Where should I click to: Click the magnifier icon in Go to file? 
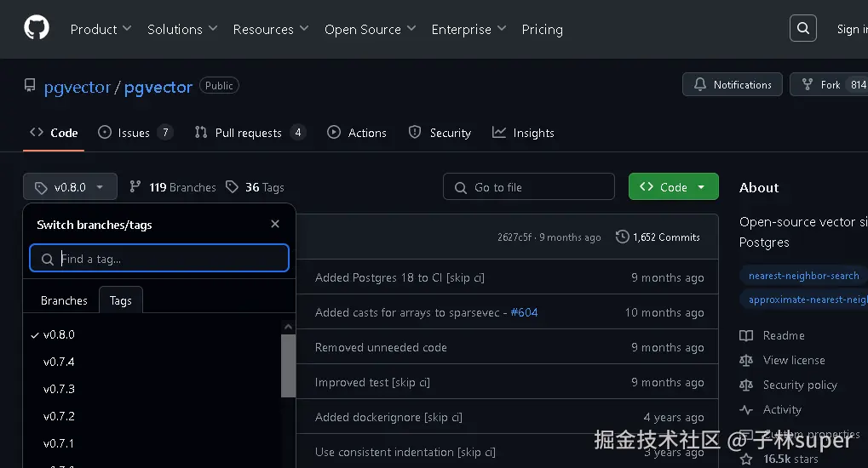click(x=461, y=187)
